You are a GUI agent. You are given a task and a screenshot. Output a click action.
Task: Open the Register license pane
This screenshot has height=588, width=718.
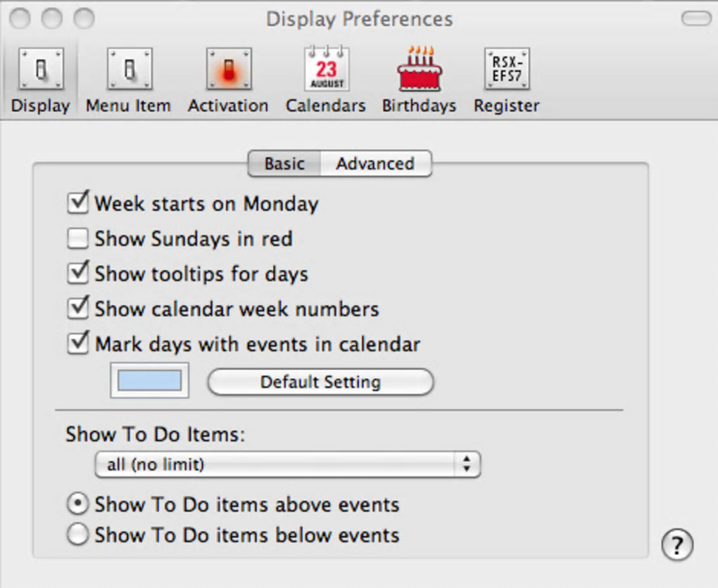[x=506, y=79]
